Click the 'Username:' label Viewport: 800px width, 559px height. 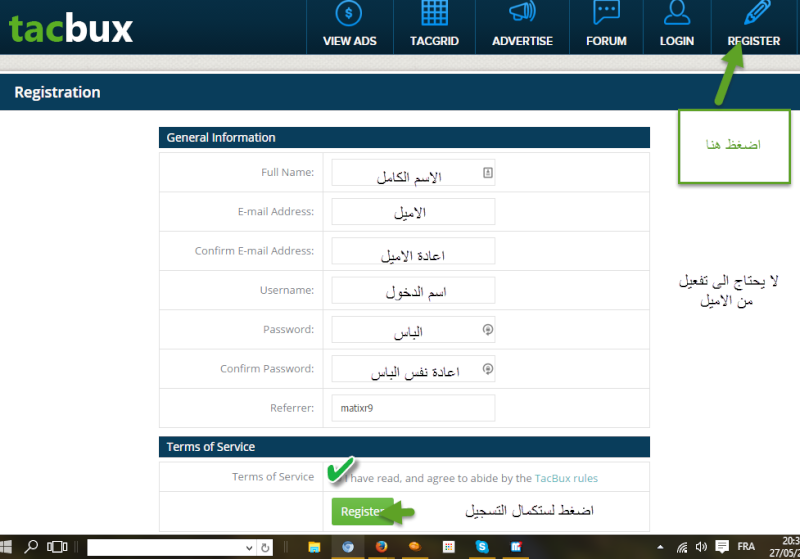(287, 290)
